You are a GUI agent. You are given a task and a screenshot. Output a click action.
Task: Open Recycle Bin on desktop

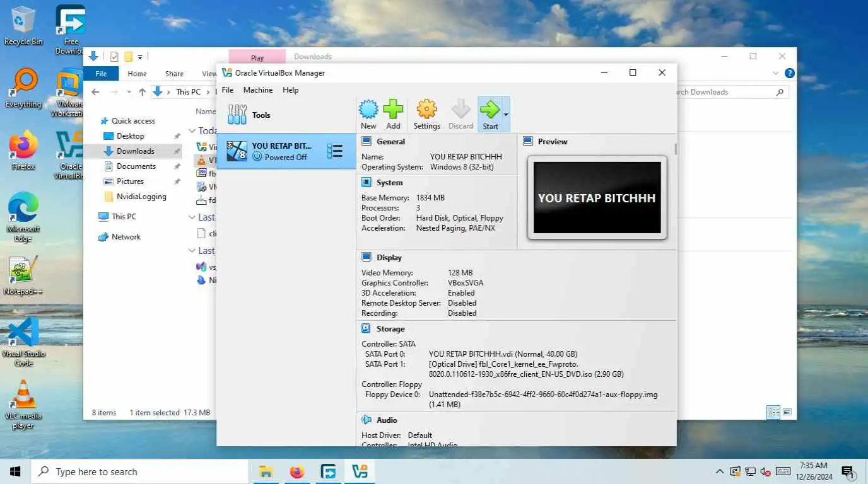[x=23, y=26]
